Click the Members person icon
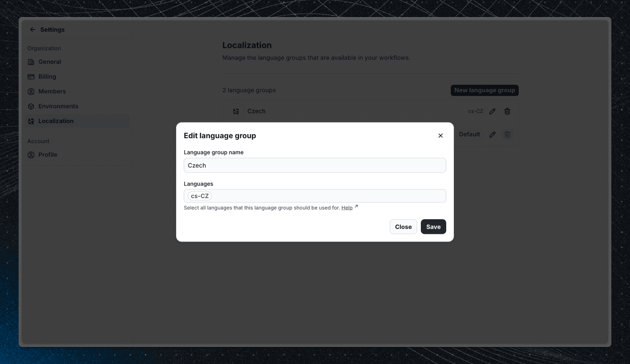The image size is (630, 364). 31,91
